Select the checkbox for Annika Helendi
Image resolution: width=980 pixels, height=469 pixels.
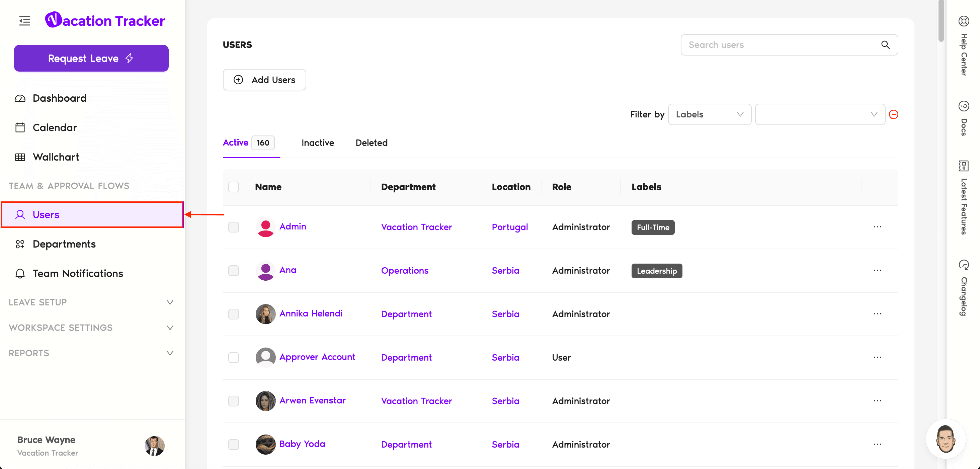point(234,314)
